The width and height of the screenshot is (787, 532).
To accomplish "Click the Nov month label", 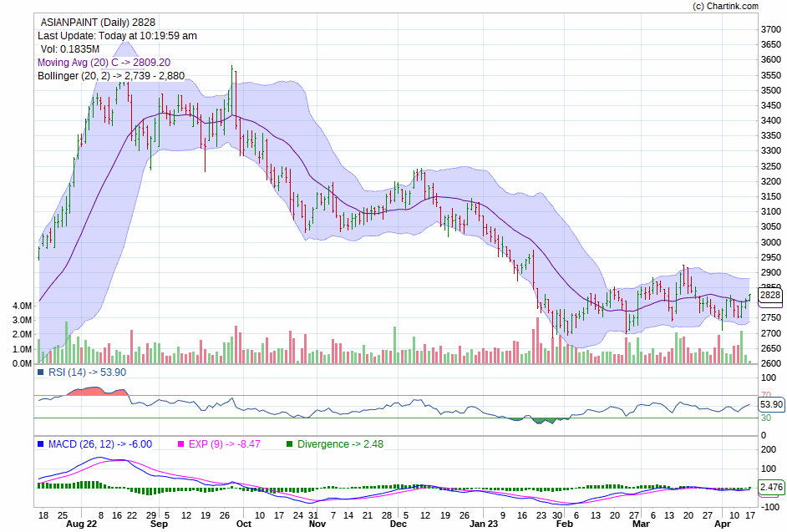I will (x=317, y=524).
